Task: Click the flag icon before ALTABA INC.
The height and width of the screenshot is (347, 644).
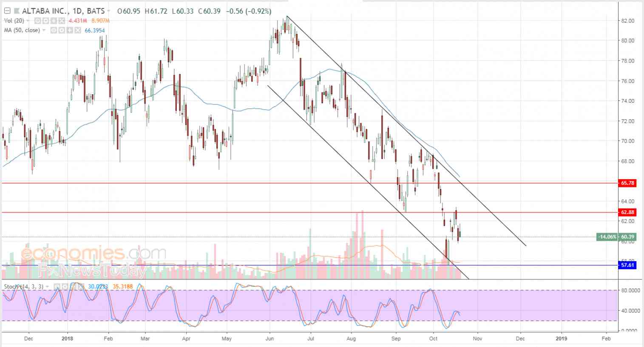Action: [x=16, y=11]
